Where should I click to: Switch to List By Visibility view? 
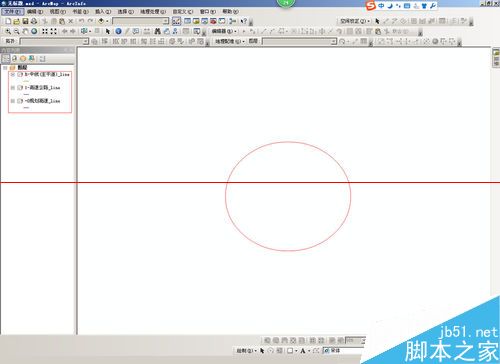tap(23, 59)
